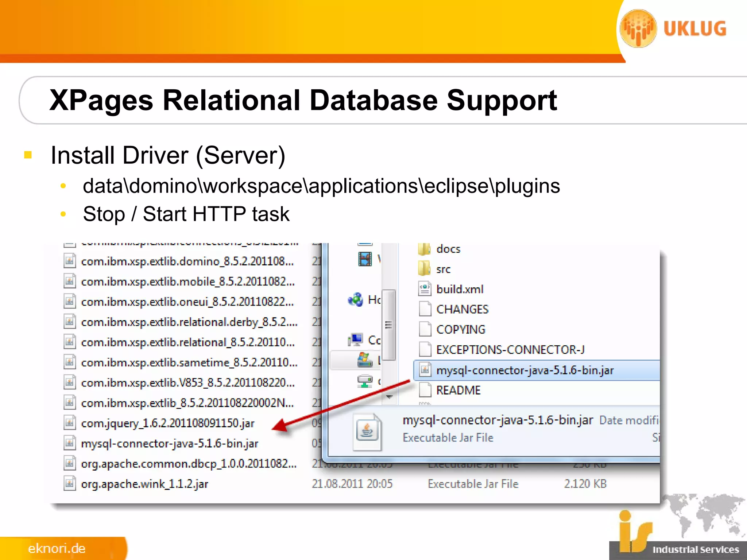Click the eknori.de footer link
The width and height of the screenshot is (747, 560).
point(57,549)
